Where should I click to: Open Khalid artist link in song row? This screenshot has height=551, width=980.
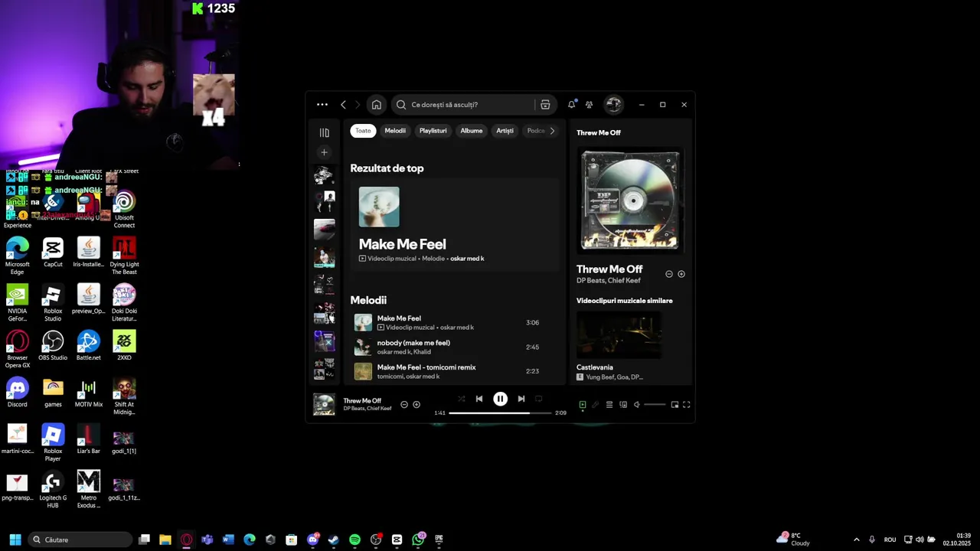coord(423,352)
